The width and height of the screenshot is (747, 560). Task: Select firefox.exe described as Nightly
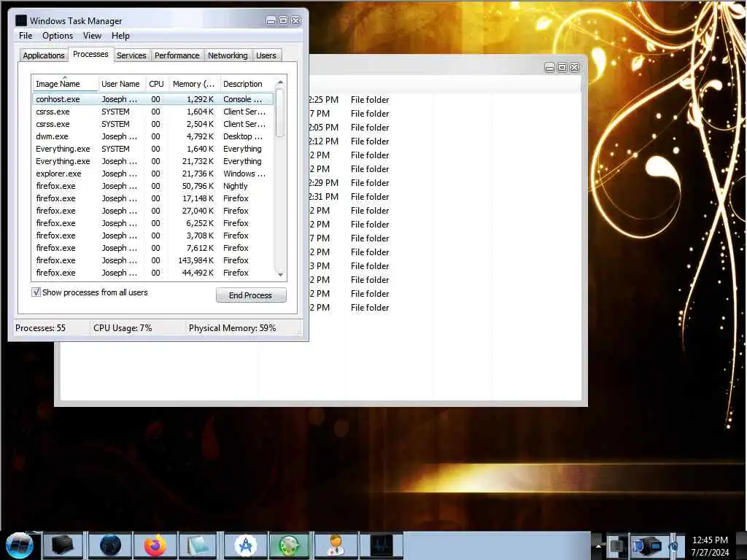click(153, 186)
